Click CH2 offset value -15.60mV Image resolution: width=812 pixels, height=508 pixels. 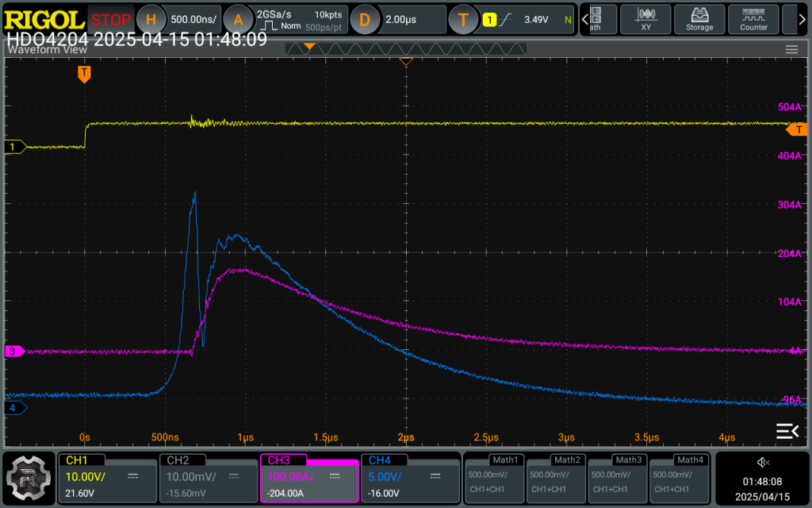coord(186,494)
